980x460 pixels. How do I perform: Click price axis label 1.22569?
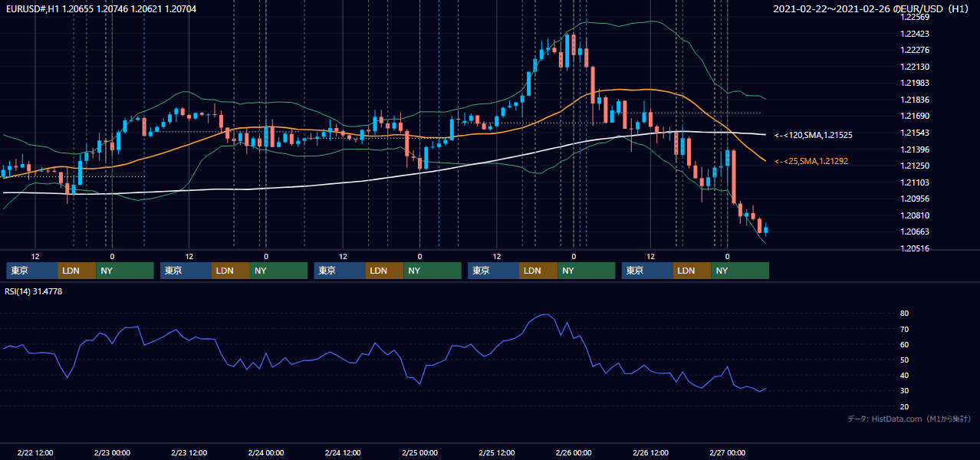[x=915, y=17]
